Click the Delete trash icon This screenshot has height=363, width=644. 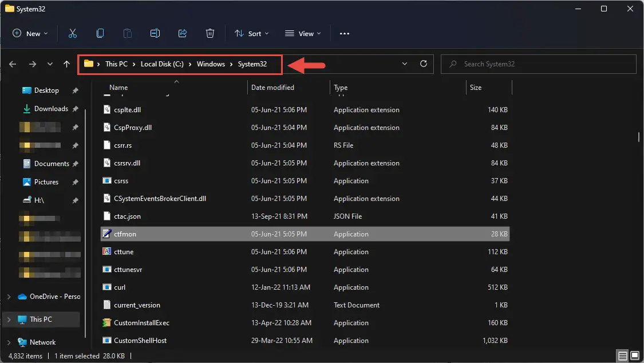210,34
